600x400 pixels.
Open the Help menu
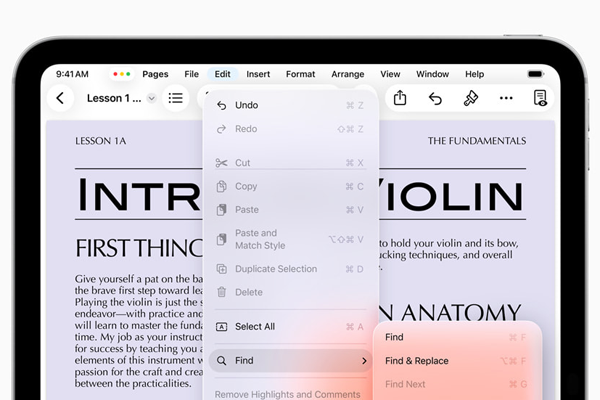pos(474,74)
